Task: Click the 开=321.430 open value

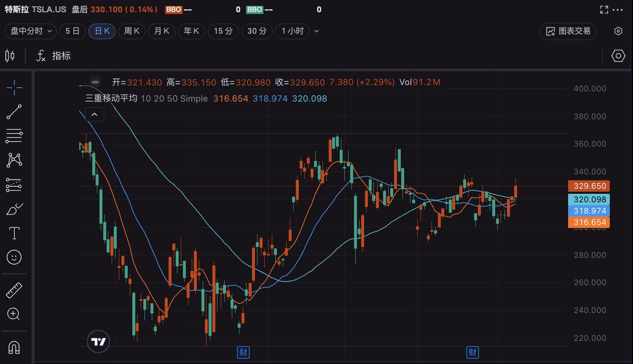Action: [x=137, y=82]
